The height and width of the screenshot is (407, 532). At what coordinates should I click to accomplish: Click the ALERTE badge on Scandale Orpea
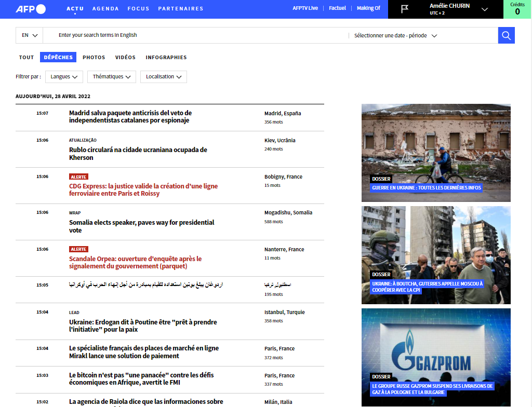coord(79,249)
